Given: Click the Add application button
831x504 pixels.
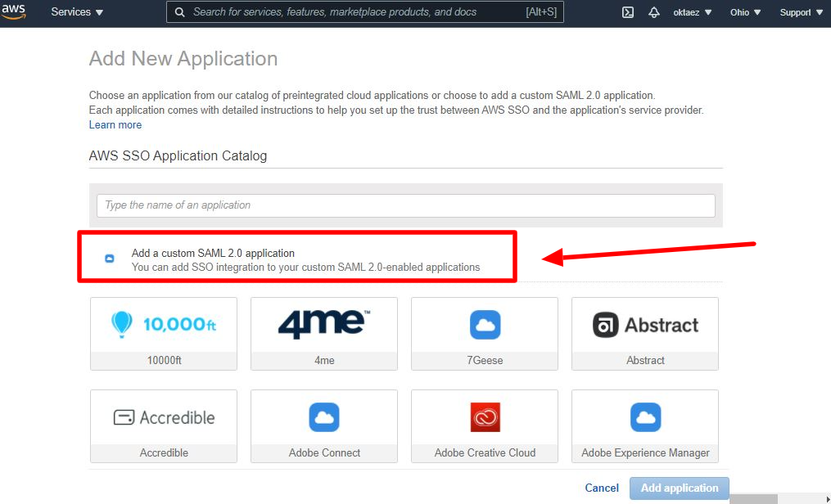Looking at the screenshot, I should [x=680, y=488].
